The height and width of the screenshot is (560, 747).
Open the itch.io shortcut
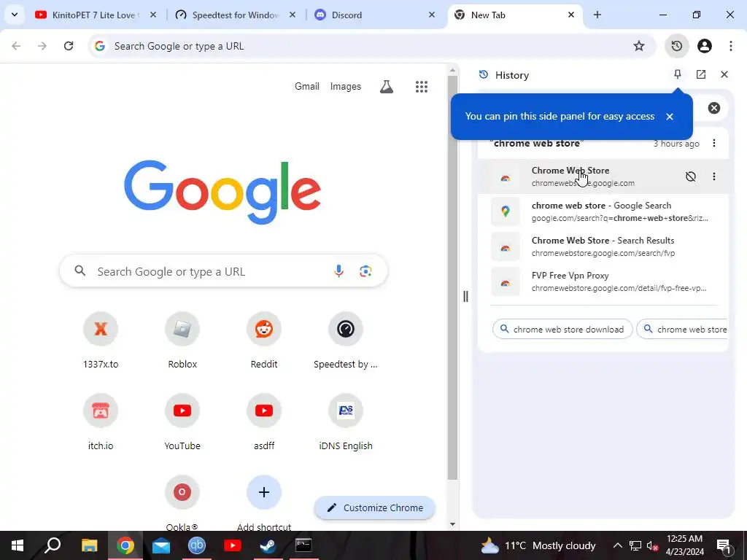(x=101, y=423)
